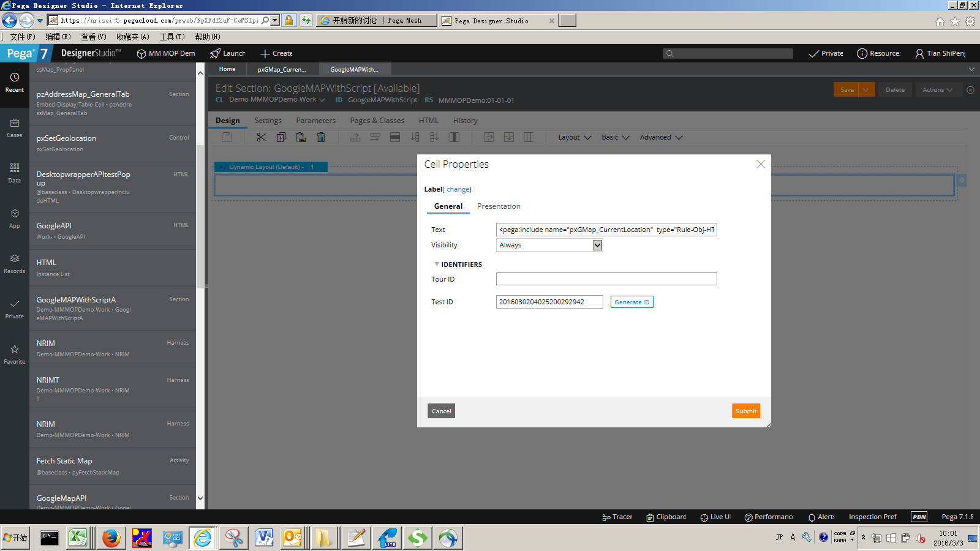Click Firefox icon in Windows taskbar
Viewport: 980px width, 551px height.
tap(111, 538)
